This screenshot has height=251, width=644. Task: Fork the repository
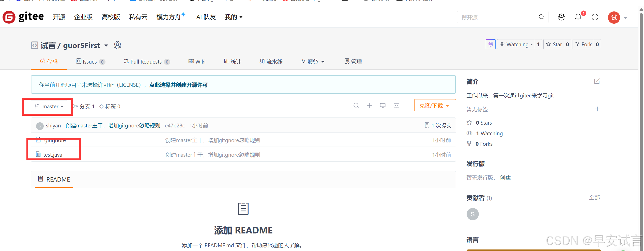pyautogui.click(x=584, y=44)
